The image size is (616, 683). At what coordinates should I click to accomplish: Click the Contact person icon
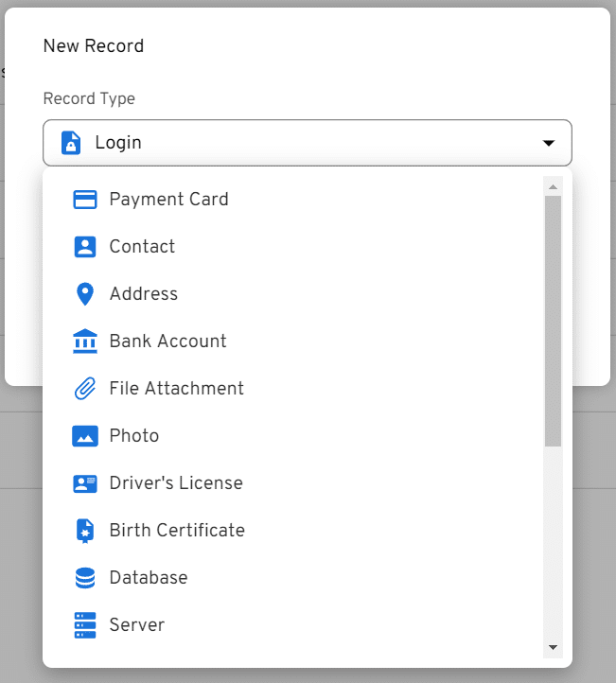(x=85, y=247)
